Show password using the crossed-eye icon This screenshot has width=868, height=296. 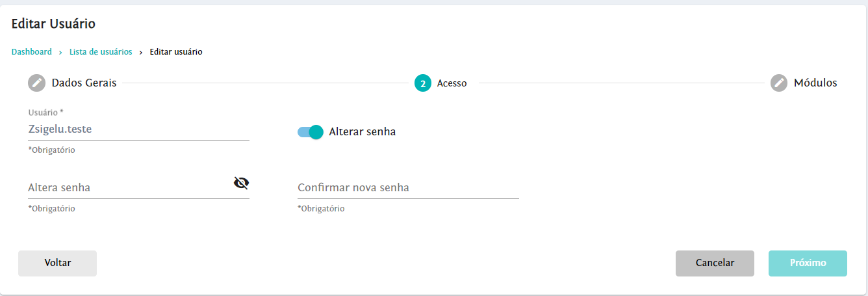[241, 183]
